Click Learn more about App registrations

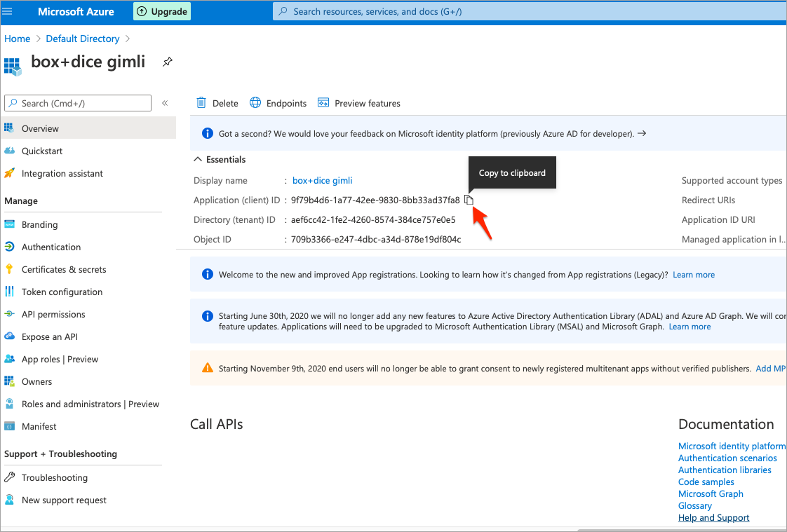(694, 275)
